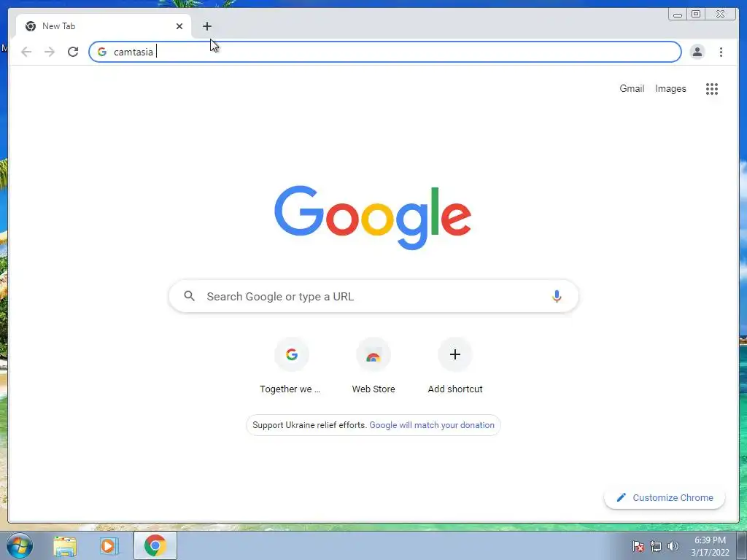Click into the address bar containing camtasia
The image size is (747, 560).
385,52
